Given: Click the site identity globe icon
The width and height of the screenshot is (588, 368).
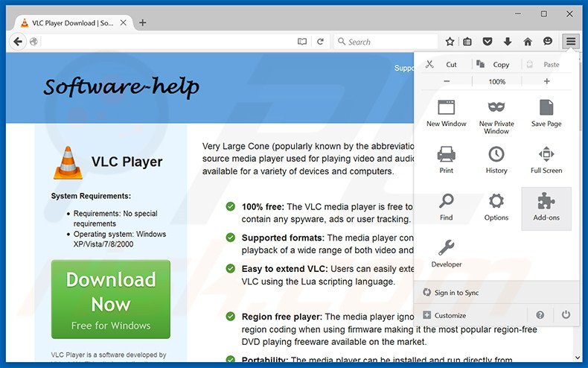Looking at the screenshot, I should (x=33, y=41).
